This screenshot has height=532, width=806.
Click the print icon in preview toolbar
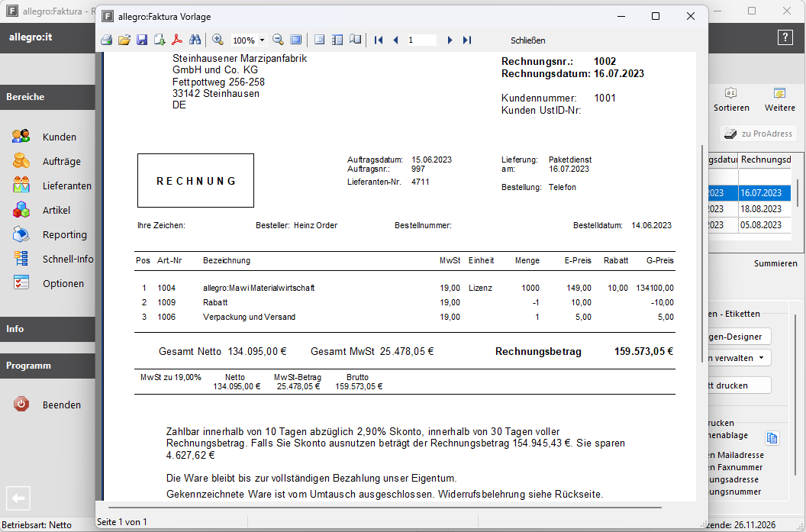(x=107, y=40)
